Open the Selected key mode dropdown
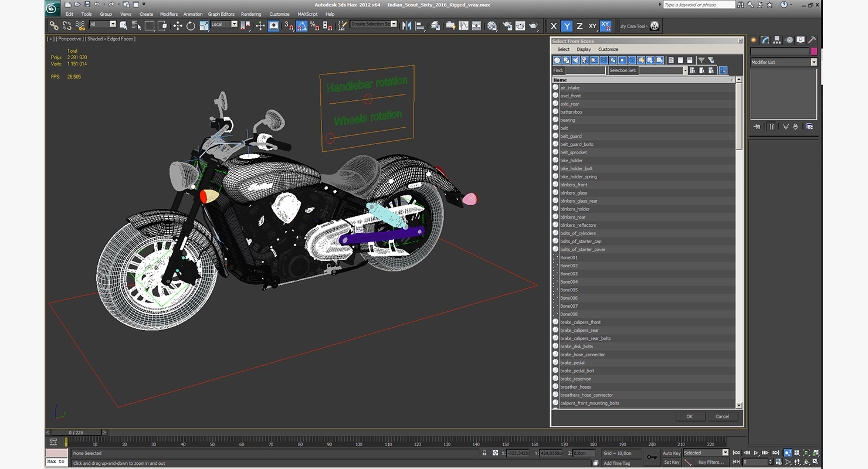 (706, 453)
